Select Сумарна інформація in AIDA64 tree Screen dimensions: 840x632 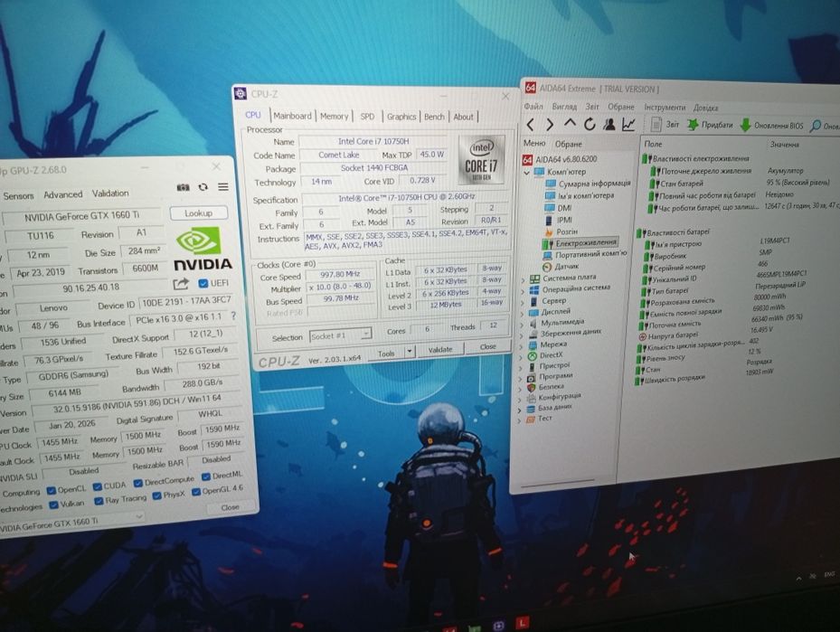(x=594, y=184)
